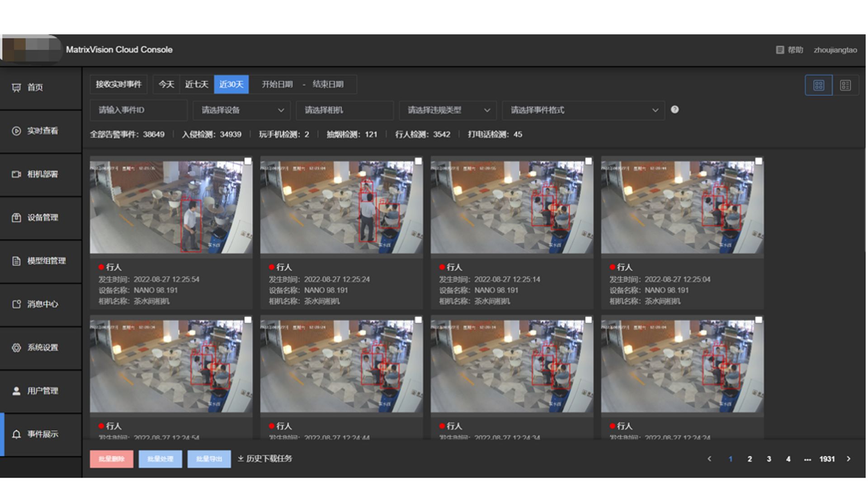
Task: Go to page 2
Action: click(750, 459)
